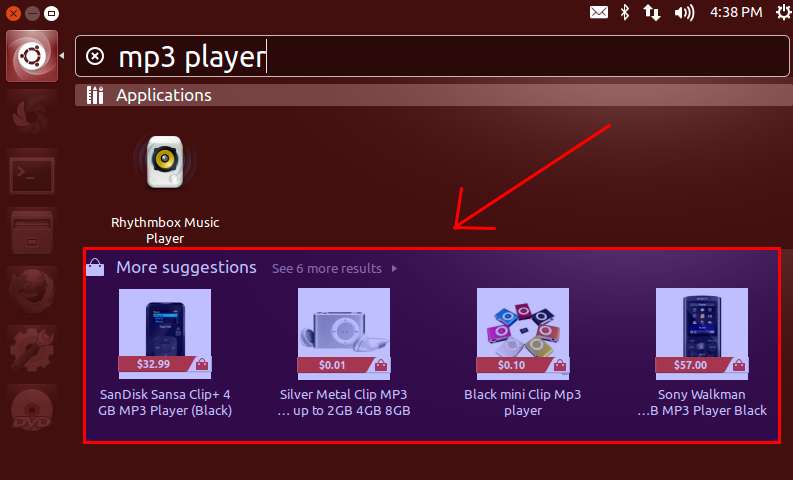793x480 pixels.
Task: Click the orange window close button
Action: tap(14, 13)
